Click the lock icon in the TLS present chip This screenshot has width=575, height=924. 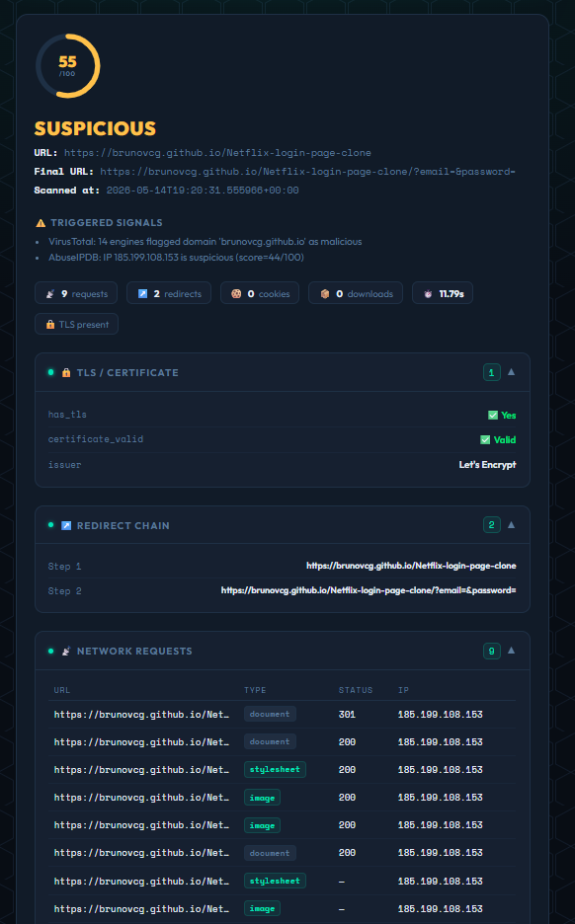click(x=50, y=324)
